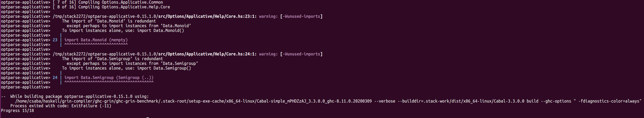
Task: Click 'import Data.Monoid()' suggestion text
Action: point(161,31)
